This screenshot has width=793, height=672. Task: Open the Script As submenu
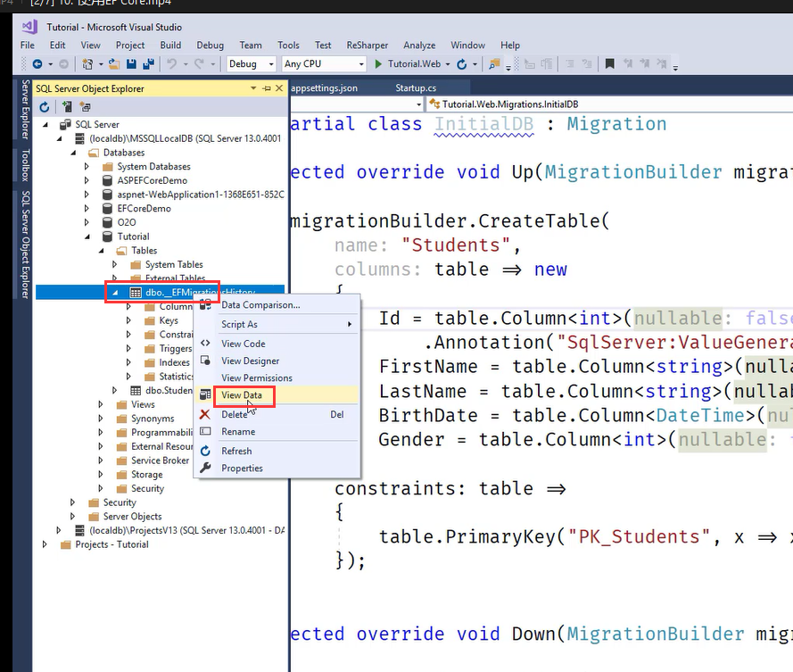(x=277, y=324)
